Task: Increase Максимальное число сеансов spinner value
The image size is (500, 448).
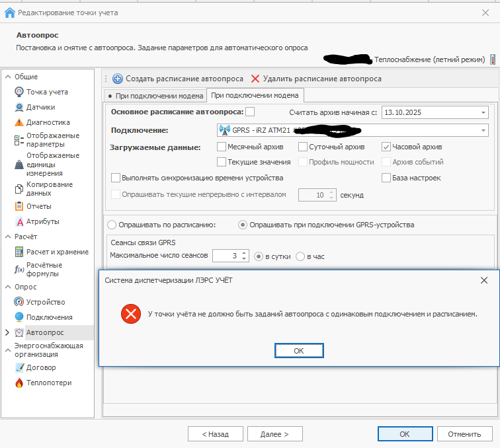Action: [x=244, y=252]
